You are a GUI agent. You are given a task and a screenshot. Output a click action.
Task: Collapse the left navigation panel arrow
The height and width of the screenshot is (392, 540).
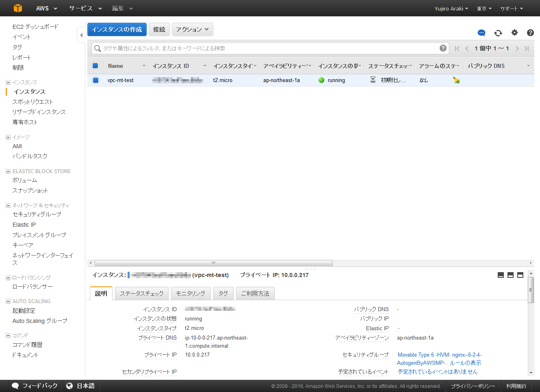pos(81,35)
